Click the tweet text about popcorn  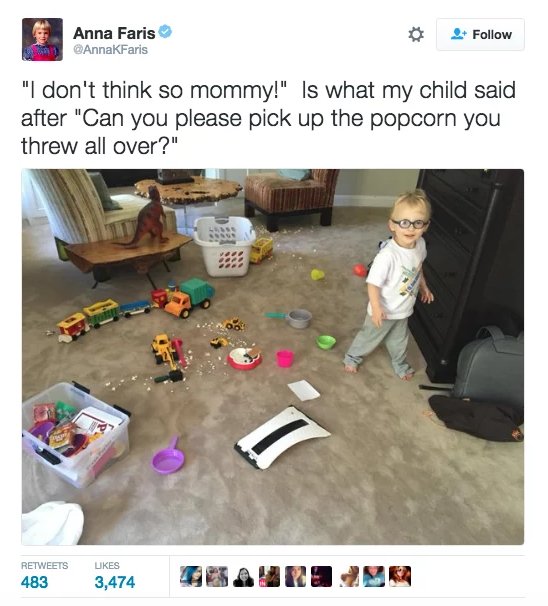click(269, 117)
